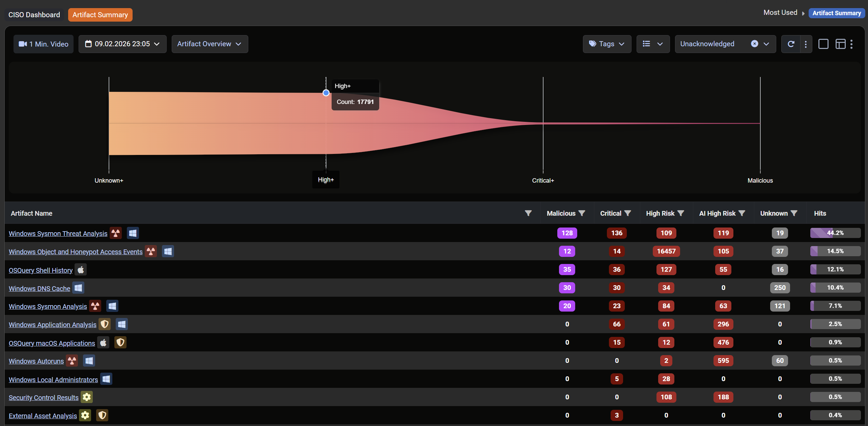This screenshot has width=868, height=426.
Task: Open the Windows Sysmon Threat Analysis link
Action: click(x=58, y=234)
